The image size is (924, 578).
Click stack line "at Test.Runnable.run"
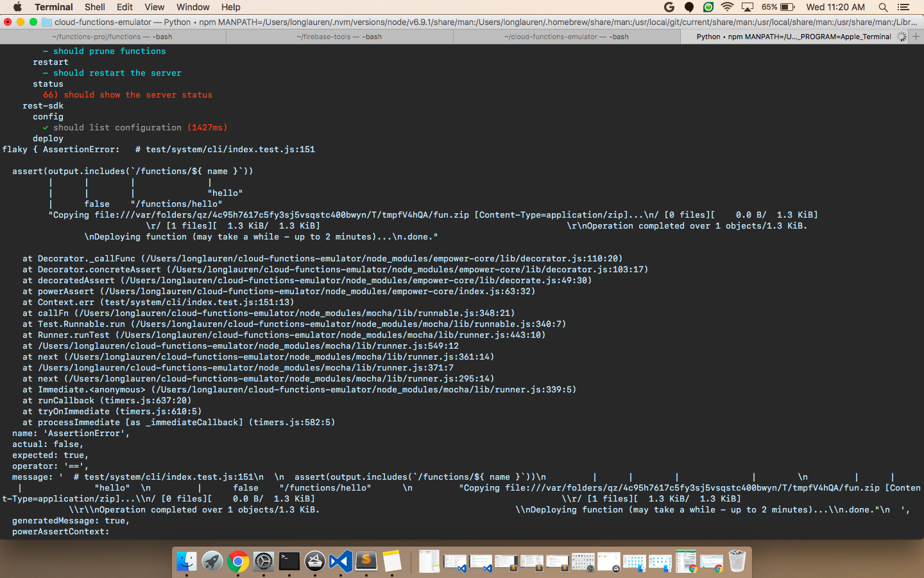click(295, 324)
